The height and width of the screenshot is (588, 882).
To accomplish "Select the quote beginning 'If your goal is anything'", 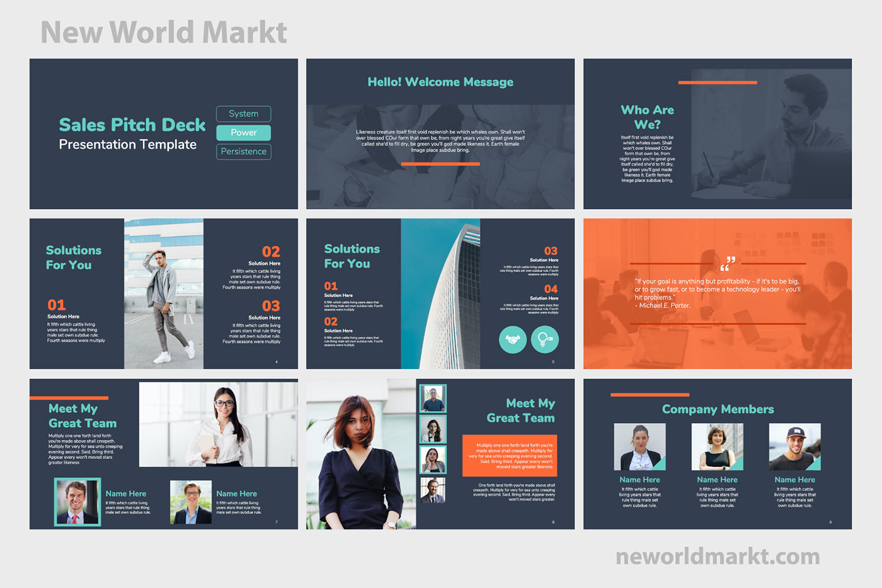I will coord(718,290).
